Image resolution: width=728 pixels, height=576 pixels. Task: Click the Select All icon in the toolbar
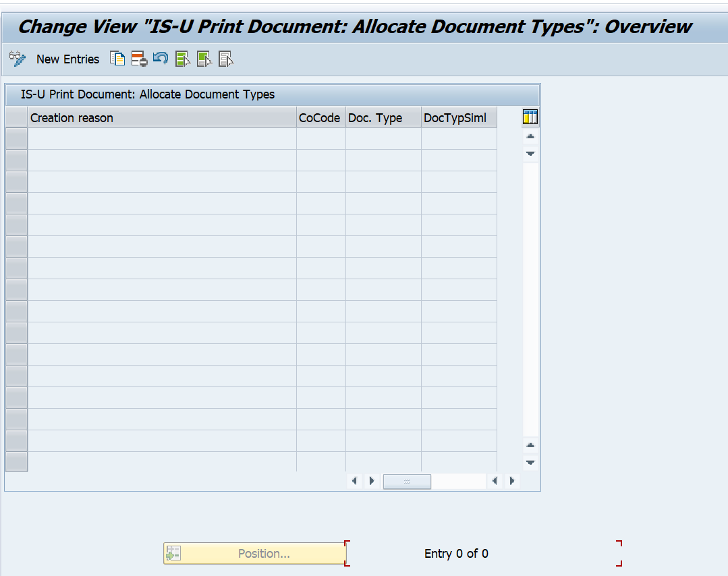click(183, 59)
